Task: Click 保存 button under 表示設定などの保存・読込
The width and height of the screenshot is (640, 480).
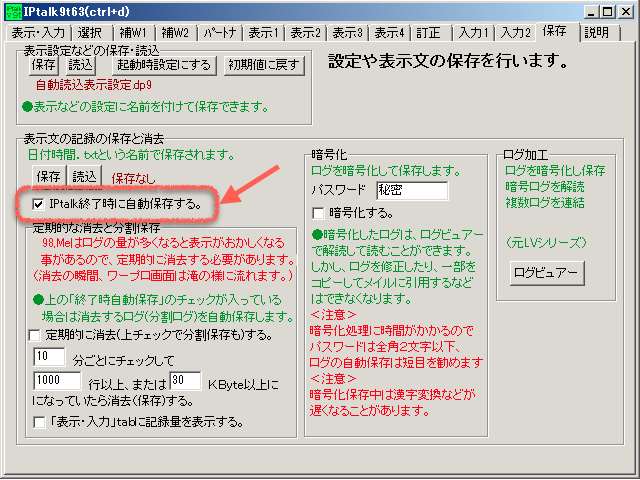Action: click(43, 65)
